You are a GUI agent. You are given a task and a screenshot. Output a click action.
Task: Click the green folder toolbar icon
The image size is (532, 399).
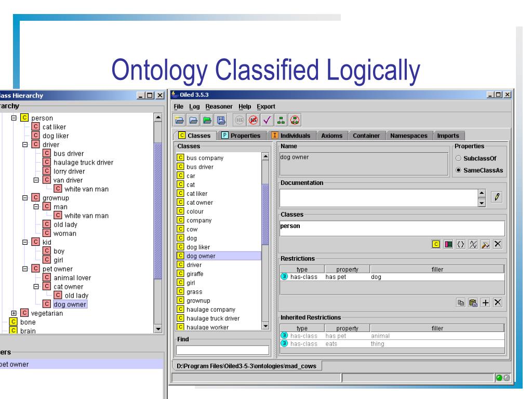tap(207, 120)
